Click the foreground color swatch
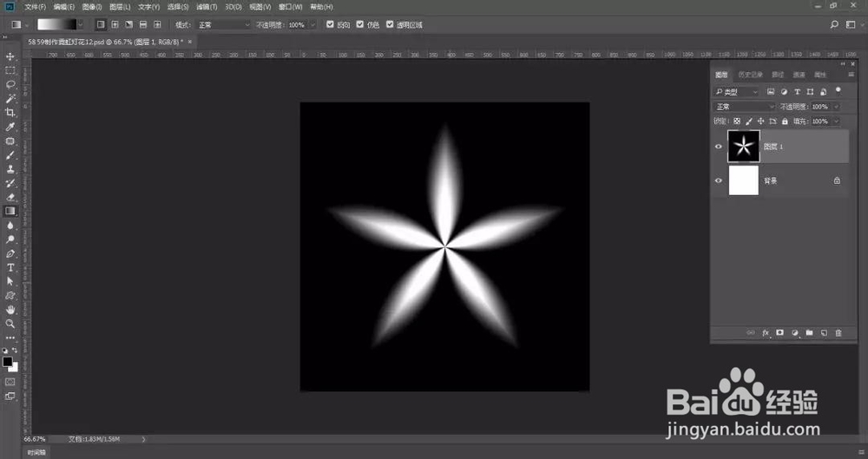The image size is (868, 459). coord(7,362)
